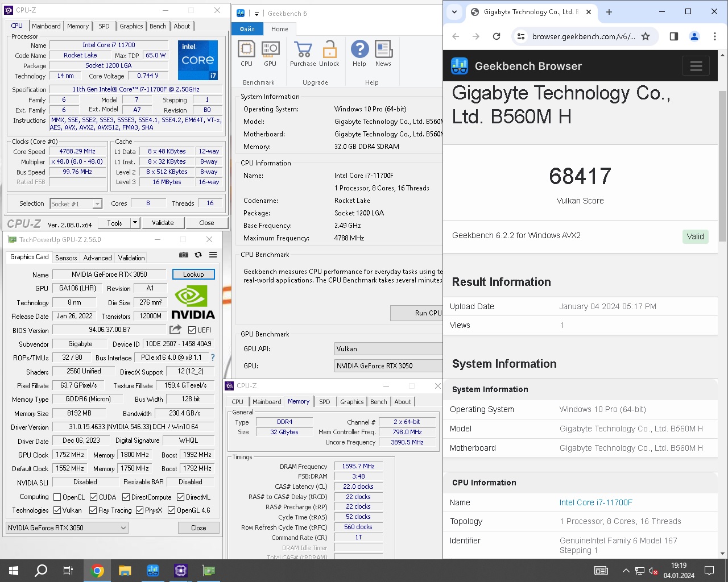Open Windows taskbar search
This screenshot has height=582, width=728.
[x=41, y=571]
